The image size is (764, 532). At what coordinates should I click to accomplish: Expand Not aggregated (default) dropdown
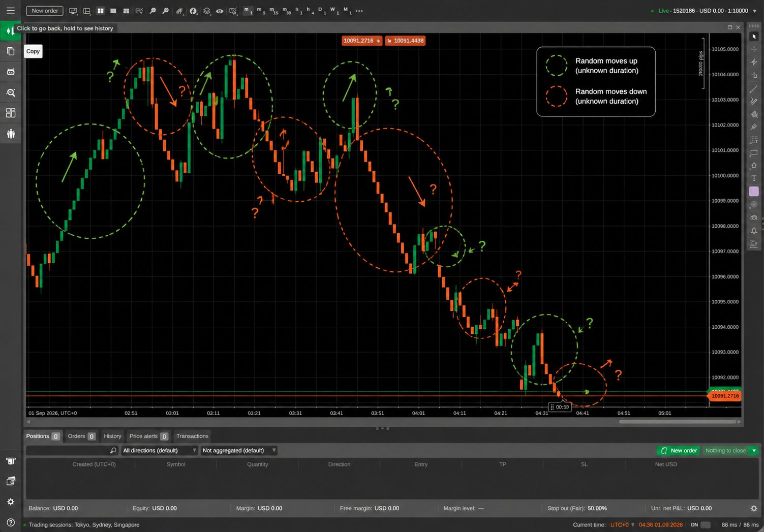[x=238, y=451]
